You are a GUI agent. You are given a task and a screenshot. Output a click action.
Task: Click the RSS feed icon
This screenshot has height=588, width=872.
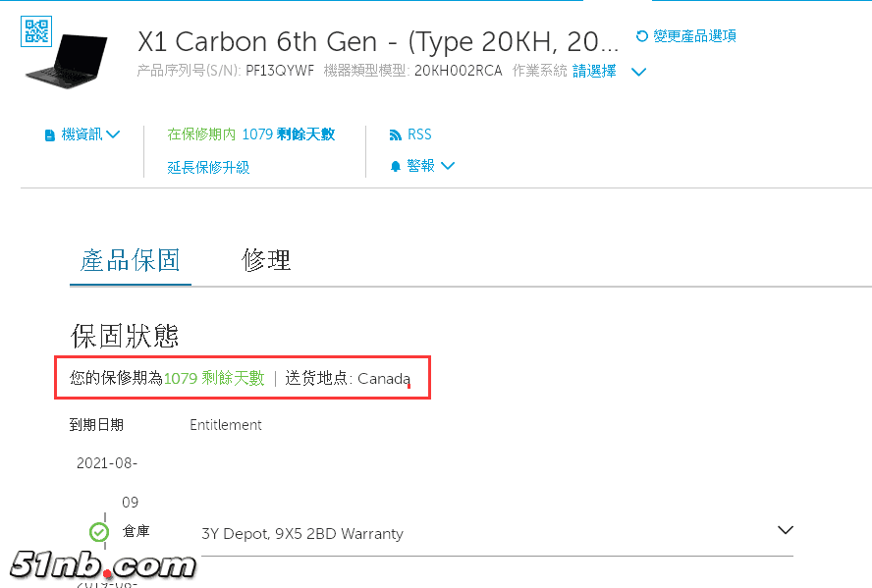[395, 135]
